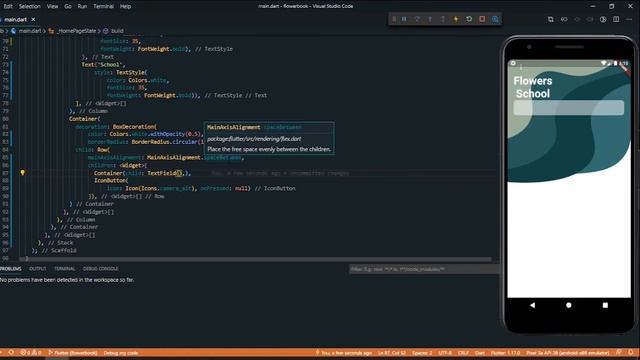Select the Dart language mode
This screenshot has width=640, height=360.
coord(480,353)
